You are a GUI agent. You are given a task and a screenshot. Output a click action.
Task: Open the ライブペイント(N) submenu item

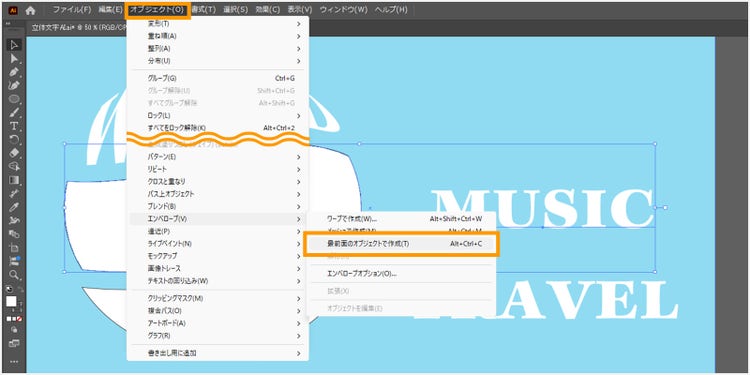click(218, 244)
